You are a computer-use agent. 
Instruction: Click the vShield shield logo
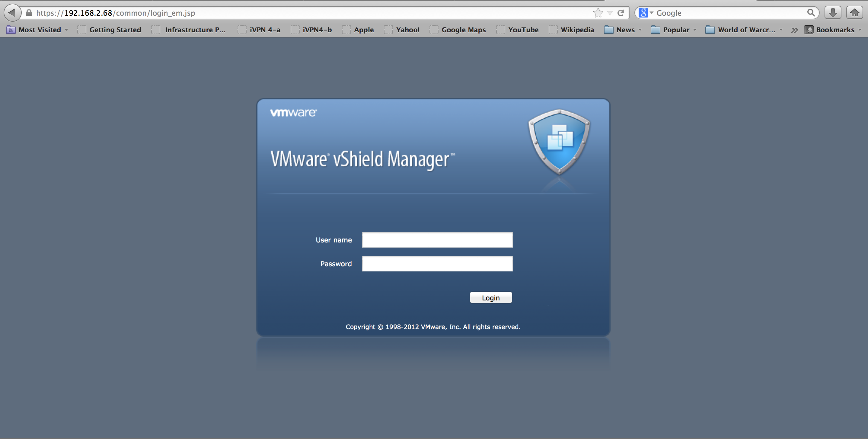tap(559, 142)
